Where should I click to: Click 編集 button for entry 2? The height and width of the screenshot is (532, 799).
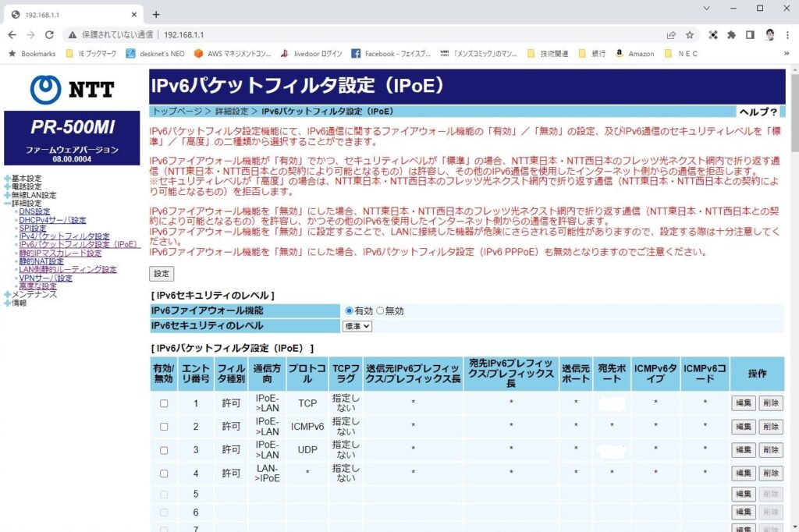pos(743,427)
